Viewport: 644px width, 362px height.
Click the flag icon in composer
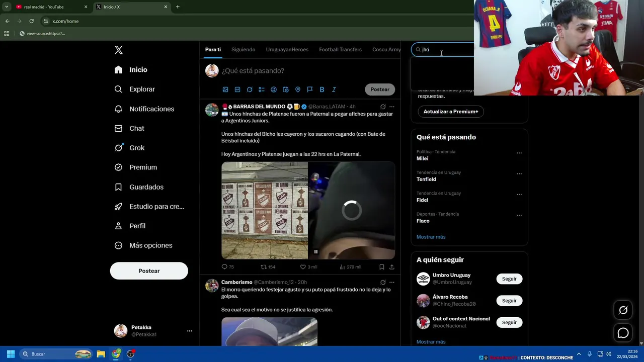tap(310, 89)
